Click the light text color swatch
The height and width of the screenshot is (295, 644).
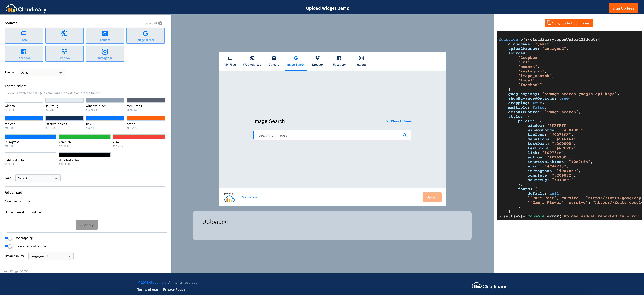click(x=30, y=155)
